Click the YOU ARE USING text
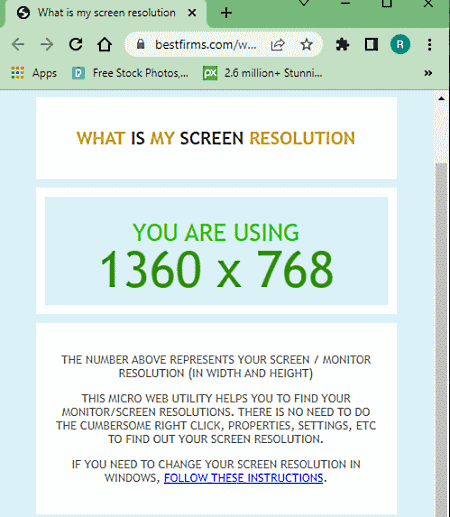Viewport: 450px width, 517px height. pyautogui.click(x=216, y=232)
